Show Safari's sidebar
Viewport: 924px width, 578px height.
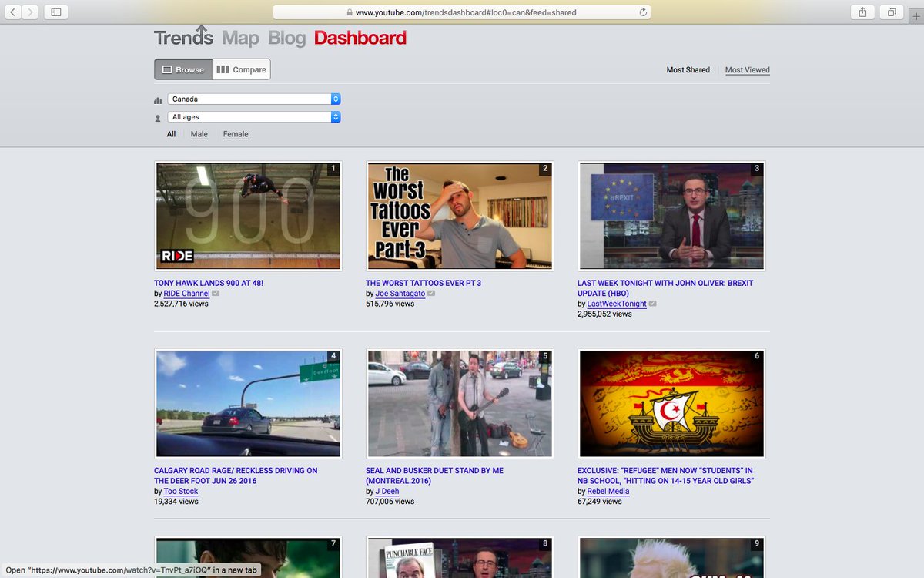tap(56, 12)
